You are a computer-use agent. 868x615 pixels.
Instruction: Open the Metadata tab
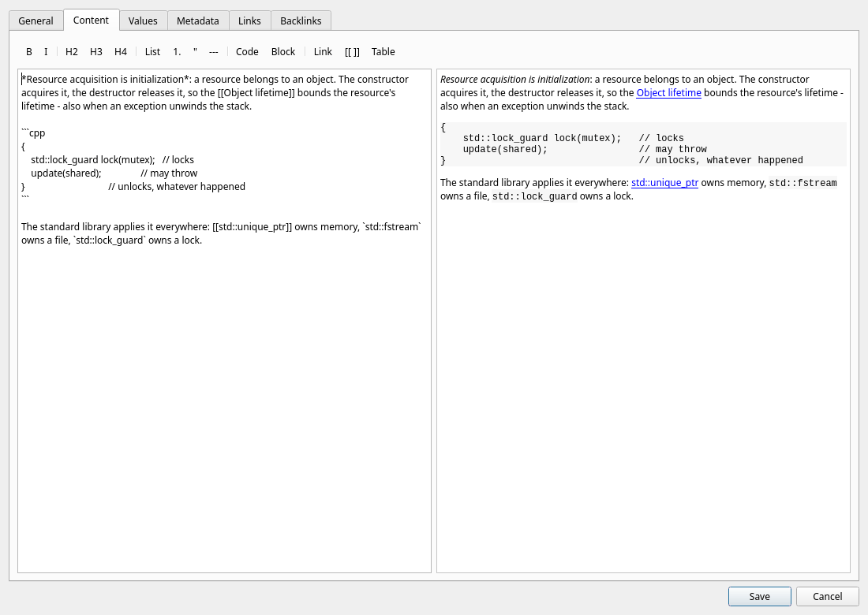(x=197, y=21)
